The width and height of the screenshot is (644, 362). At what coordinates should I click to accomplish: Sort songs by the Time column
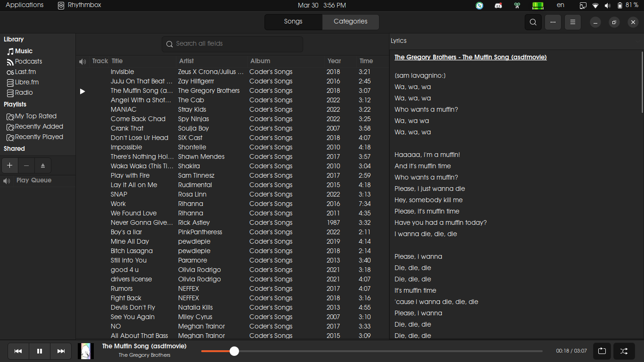(x=366, y=61)
